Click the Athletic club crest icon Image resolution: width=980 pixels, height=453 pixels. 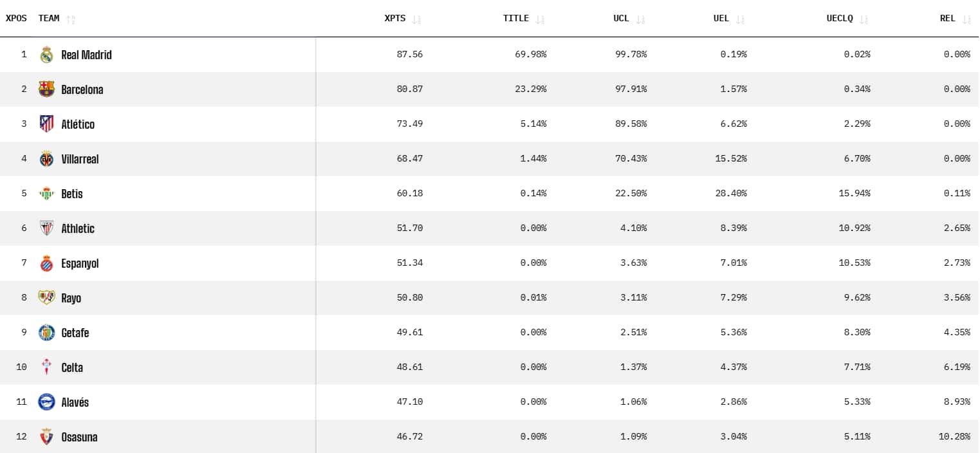(46, 228)
